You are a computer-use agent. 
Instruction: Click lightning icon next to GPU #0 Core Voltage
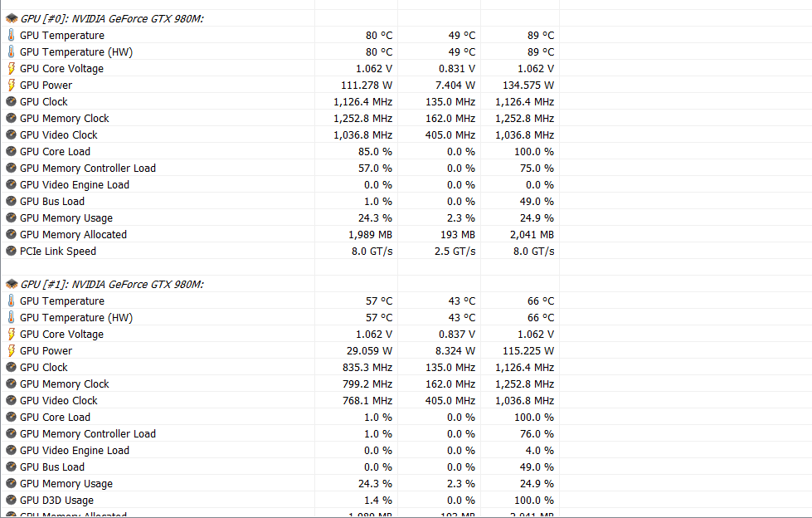pos(12,68)
